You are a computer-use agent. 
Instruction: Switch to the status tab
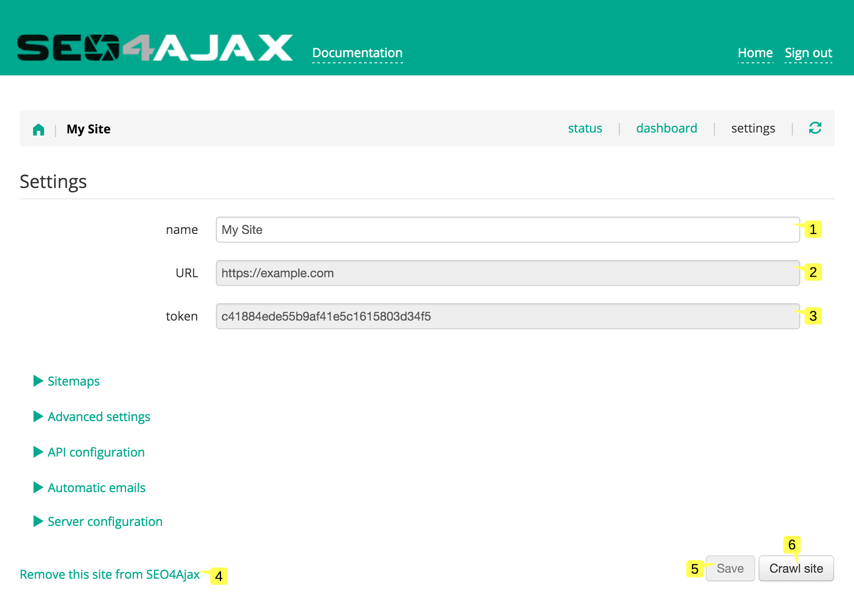[585, 128]
